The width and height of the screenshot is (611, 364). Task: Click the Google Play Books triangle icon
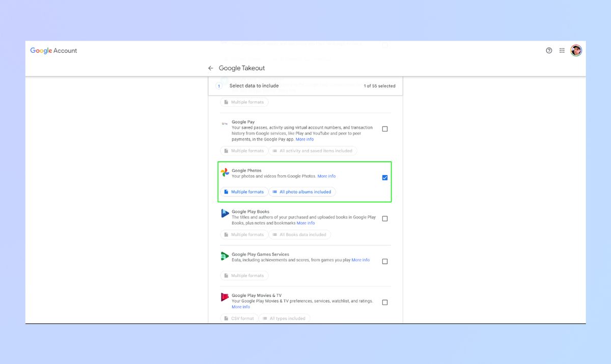225,213
